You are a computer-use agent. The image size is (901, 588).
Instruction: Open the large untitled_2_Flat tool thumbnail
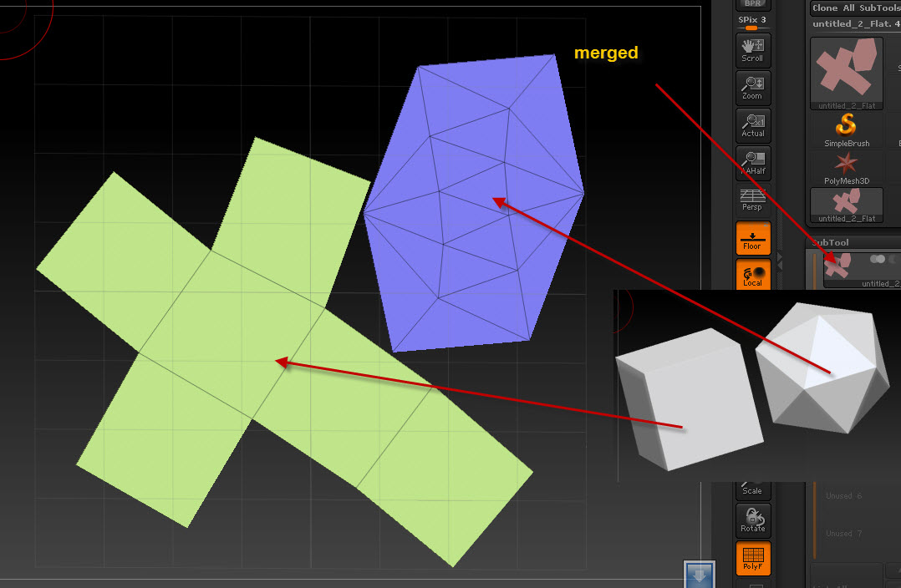847,73
